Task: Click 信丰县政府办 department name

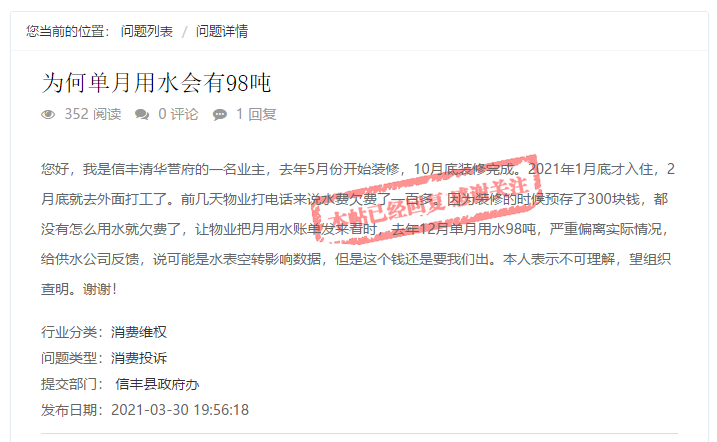Action: (x=157, y=384)
